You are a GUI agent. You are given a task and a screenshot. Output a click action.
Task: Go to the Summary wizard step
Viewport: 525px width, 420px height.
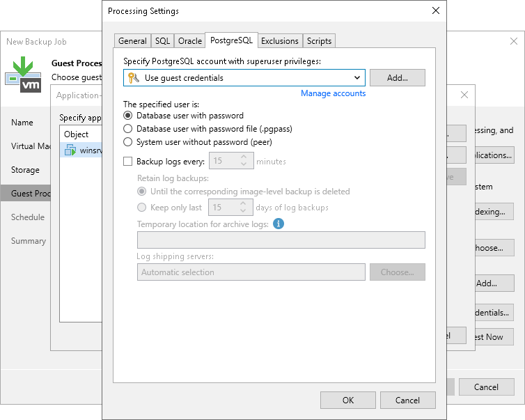(x=29, y=241)
